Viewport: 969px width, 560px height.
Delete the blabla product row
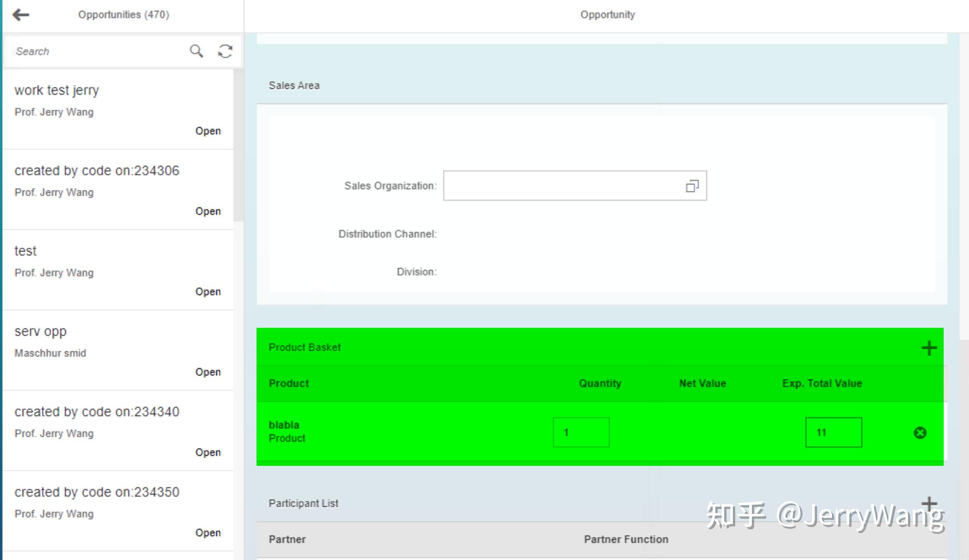pos(920,433)
